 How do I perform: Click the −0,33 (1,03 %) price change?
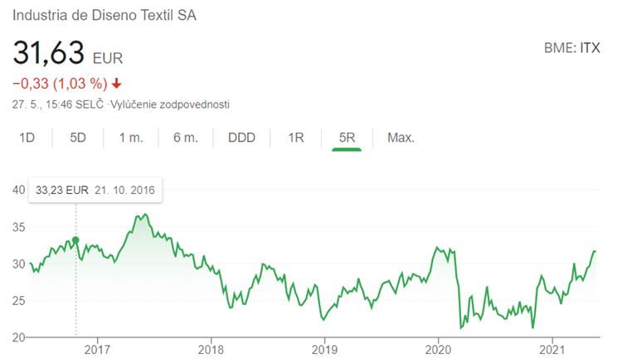pyautogui.click(x=58, y=83)
